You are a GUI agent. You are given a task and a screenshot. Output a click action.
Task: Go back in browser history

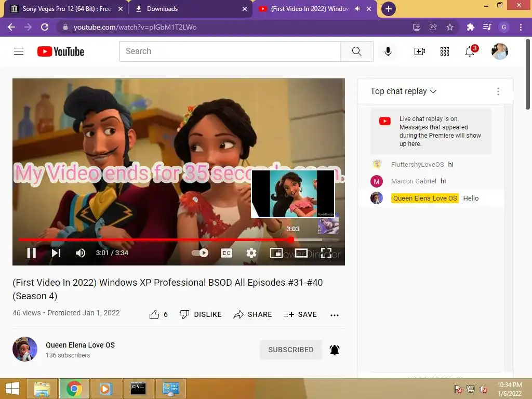pos(11,27)
